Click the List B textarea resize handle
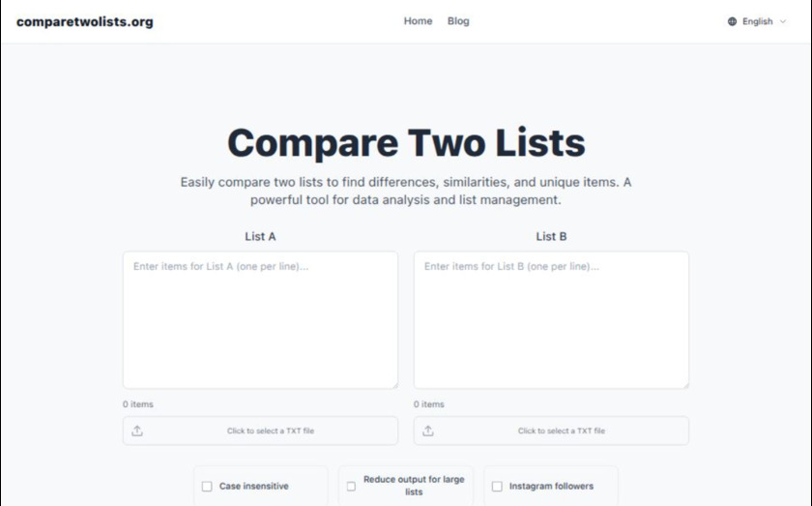 (684, 384)
